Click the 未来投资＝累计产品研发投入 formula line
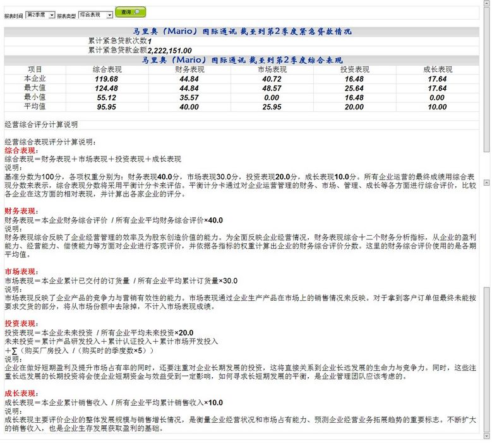This screenshot has width=492, height=448. pyautogui.click(x=111, y=342)
